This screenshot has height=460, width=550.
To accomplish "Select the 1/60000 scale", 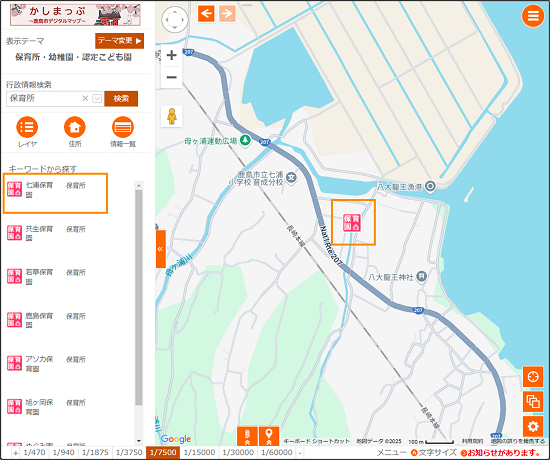I will (x=277, y=453).
